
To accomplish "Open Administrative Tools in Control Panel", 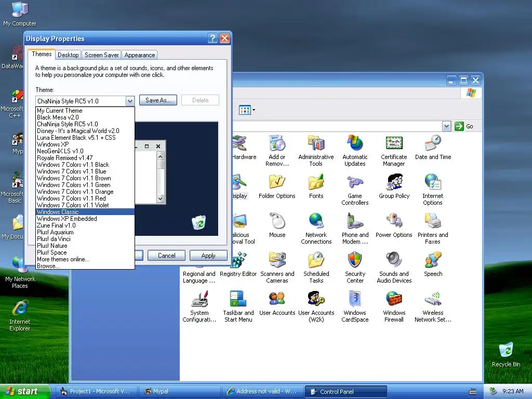I will (x=316, y=150).
